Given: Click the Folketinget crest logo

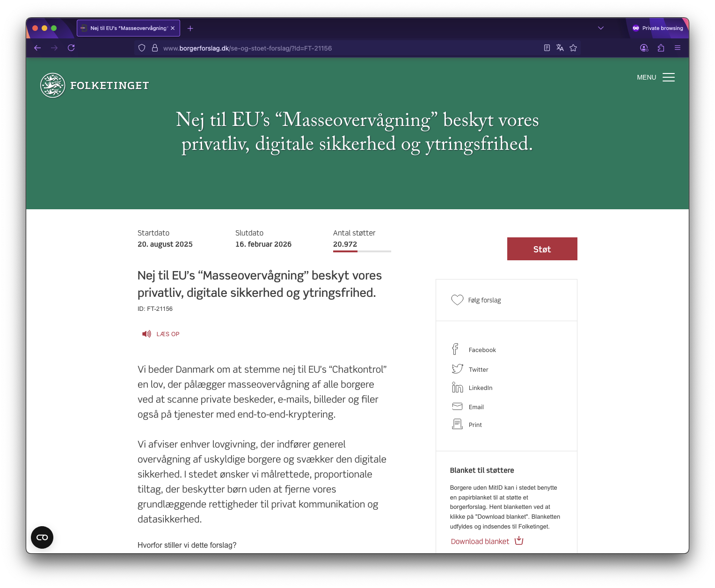Looking at the screenshot, I should point(52,85).
